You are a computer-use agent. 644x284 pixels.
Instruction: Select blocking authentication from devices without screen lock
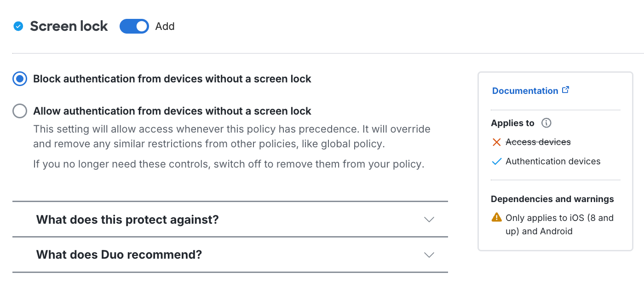coord(19,79)
